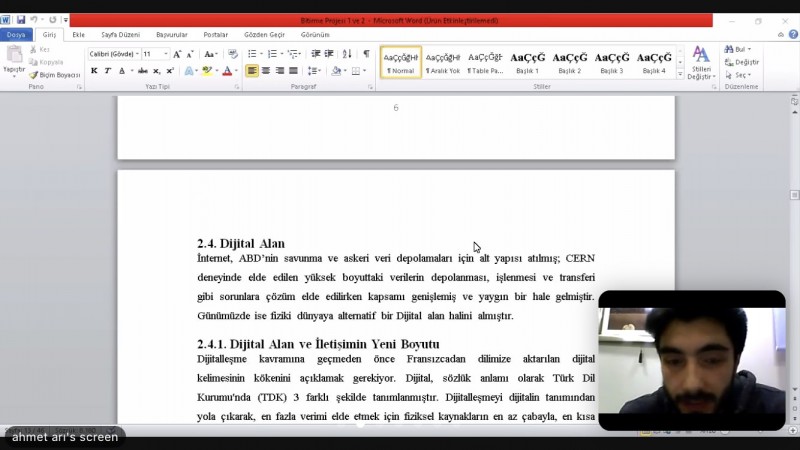This screenshot has height=450, width=800.
Task: Click grow font size icon
Action: pyautogui.click(x=177, y=54)
